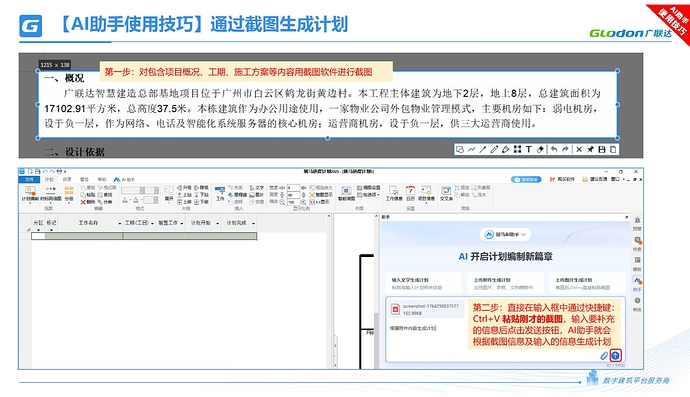Open the 计划开始 column dropdown arrow
Viewport: 690px width, 397px height.
click(217, 224)
